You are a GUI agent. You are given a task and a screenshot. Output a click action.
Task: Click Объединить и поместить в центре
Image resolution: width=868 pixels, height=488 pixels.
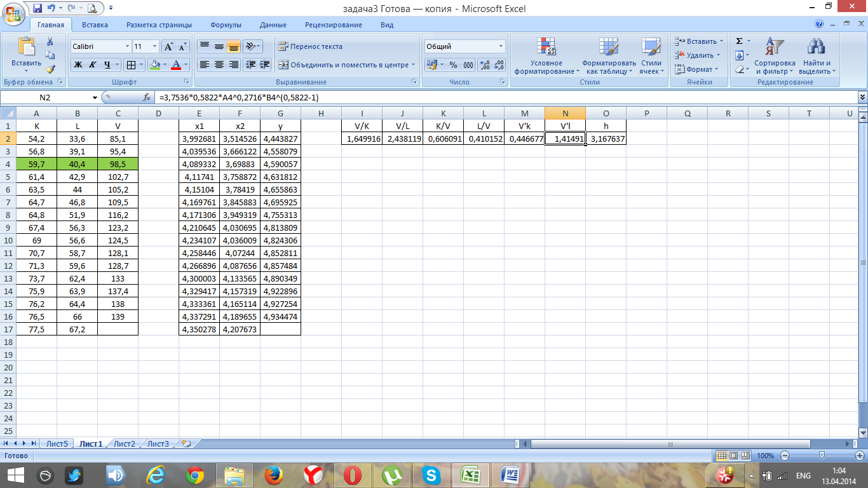pos(347,65)
